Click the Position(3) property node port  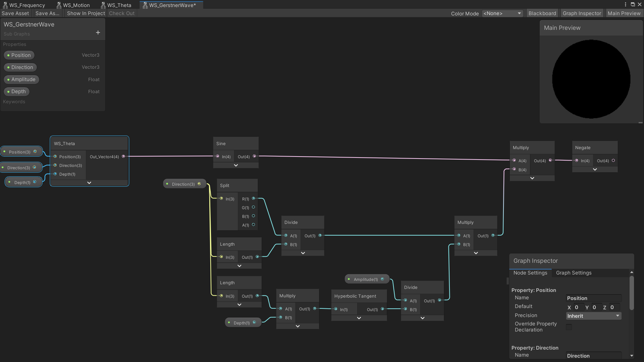[35, 152]
